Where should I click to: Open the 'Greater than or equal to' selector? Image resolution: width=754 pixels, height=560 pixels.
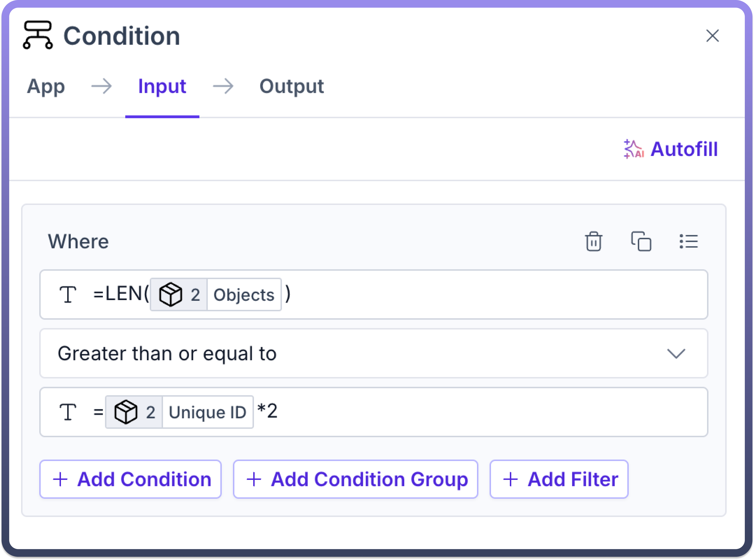(339, 354)
